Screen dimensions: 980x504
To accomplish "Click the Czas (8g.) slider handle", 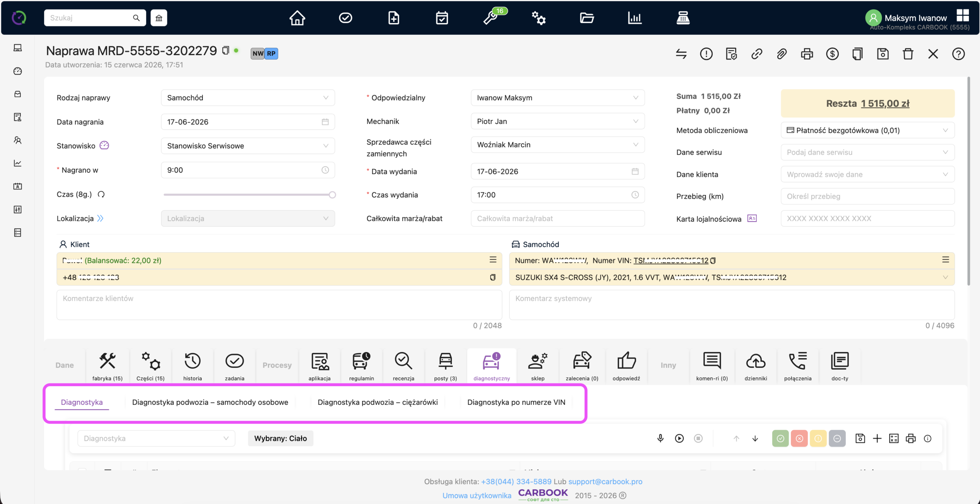I will click(332, 195).
